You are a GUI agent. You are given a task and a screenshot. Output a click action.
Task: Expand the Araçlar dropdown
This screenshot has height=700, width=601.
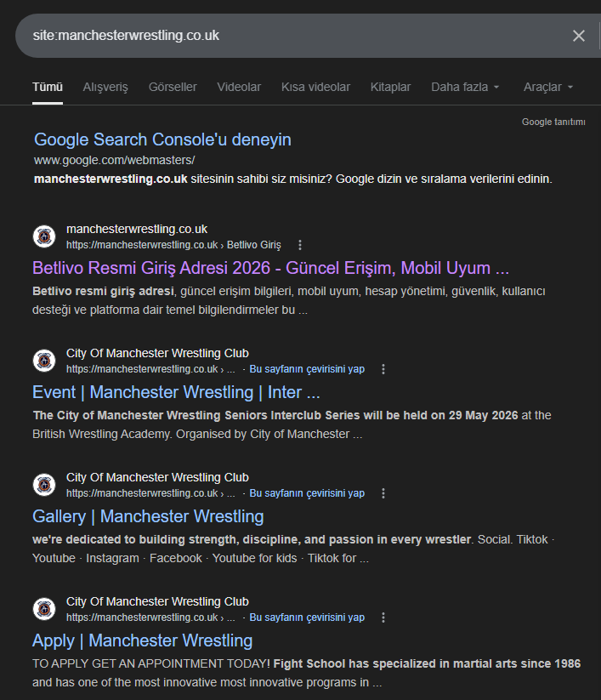click(548, 87)
